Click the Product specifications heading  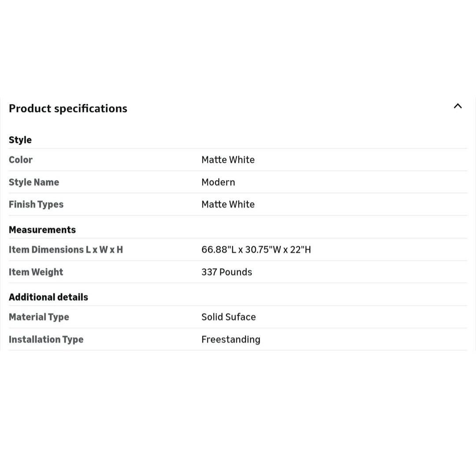tap(68, 108)
